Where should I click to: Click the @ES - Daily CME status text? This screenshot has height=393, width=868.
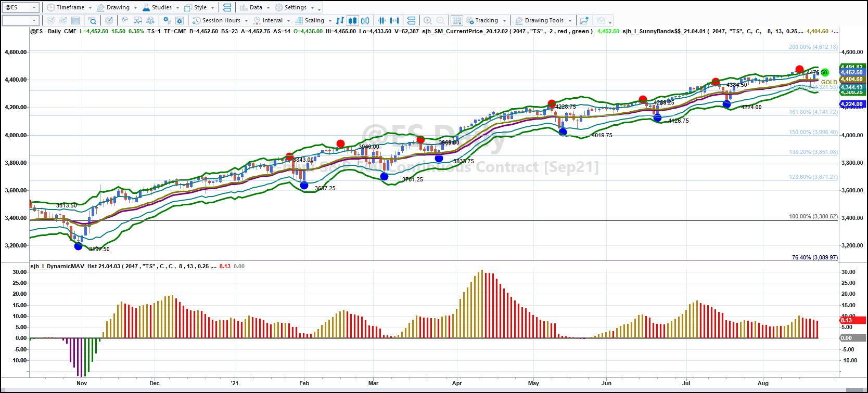[x=54, y=31]
